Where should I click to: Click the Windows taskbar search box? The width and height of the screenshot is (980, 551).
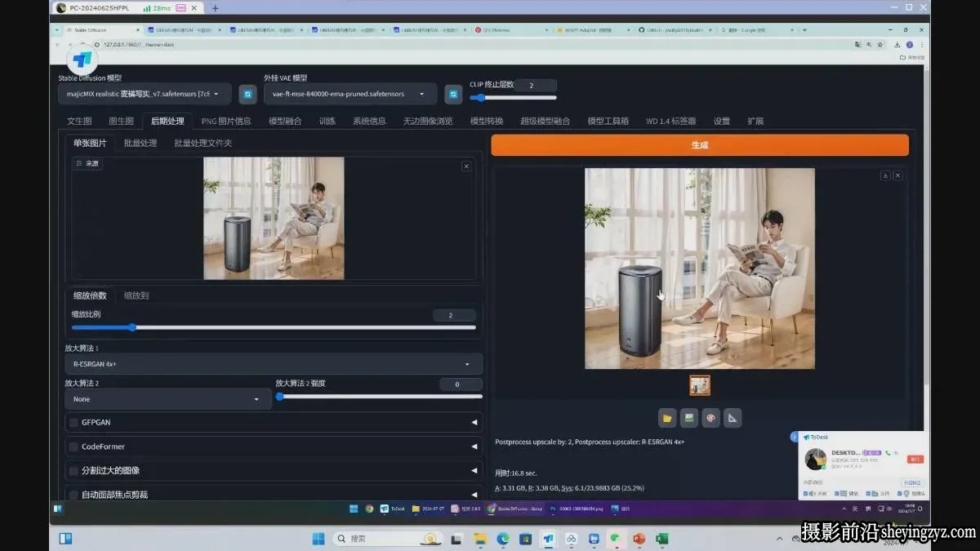pos(389,539)
